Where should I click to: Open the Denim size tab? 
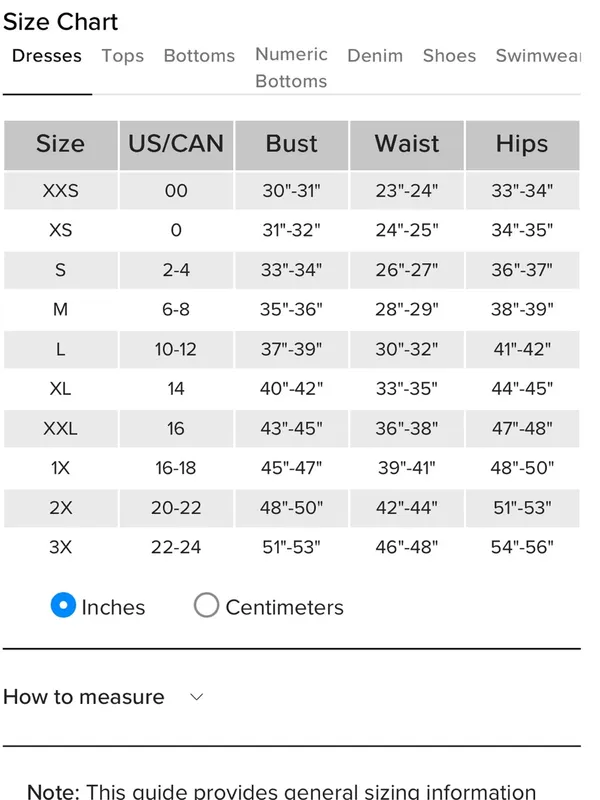pyautogui.click(x=375, y=56)
